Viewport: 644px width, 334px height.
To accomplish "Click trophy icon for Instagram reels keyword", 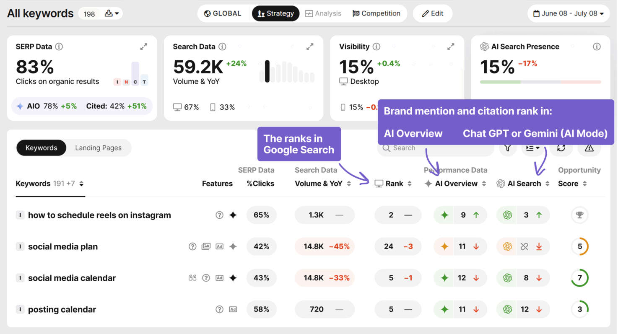I will pyautogui.click(x=579, y=215).
